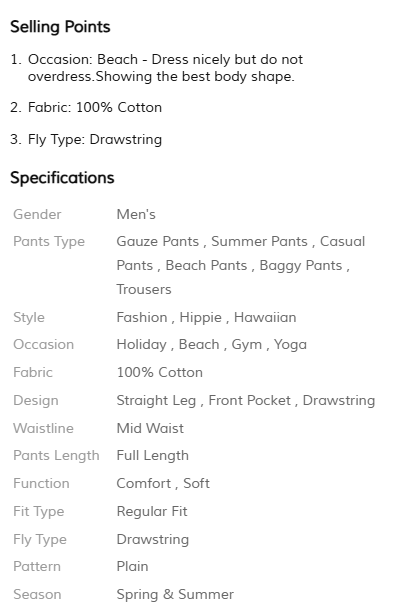Click the Hippie style value
Viewport: 395px width, 612px height.
tap(200, 318)
